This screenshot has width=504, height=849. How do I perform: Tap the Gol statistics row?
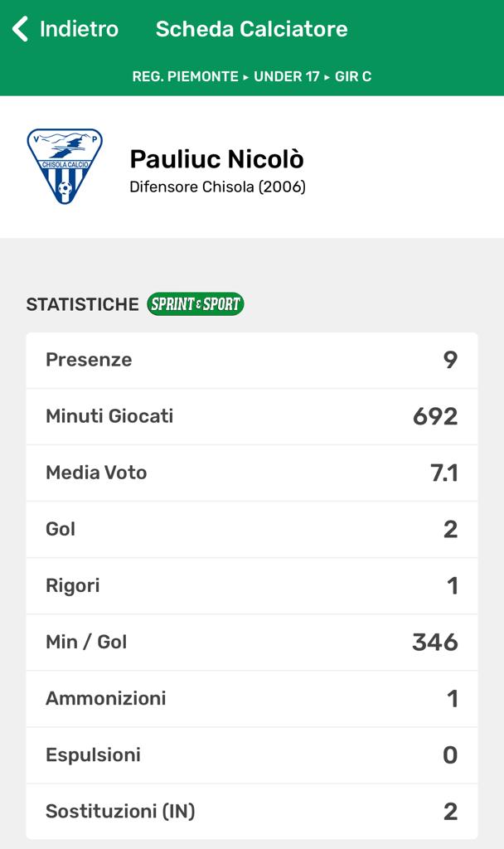[252, 529]
